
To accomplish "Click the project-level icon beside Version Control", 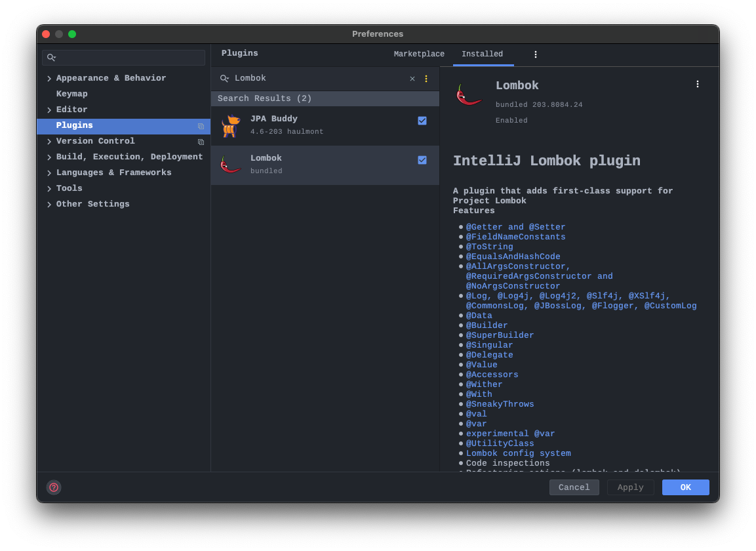I will click(201, 142).
